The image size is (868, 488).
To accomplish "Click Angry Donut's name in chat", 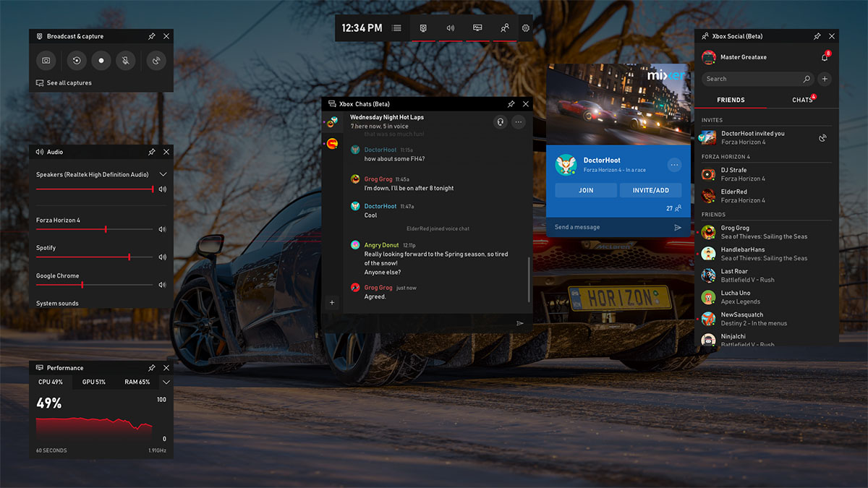I will coord(381,245).
